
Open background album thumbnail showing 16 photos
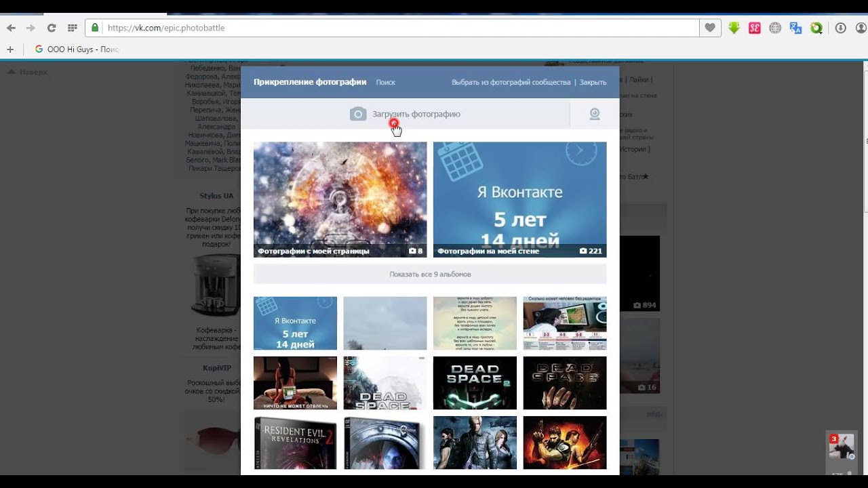tap(640, 356)
